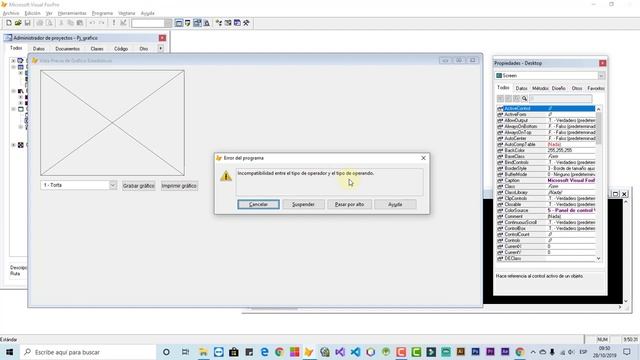This screenshot has height=360, width=640.
Task: Open the toolbar database combo box dropdown
Action: 168,23
